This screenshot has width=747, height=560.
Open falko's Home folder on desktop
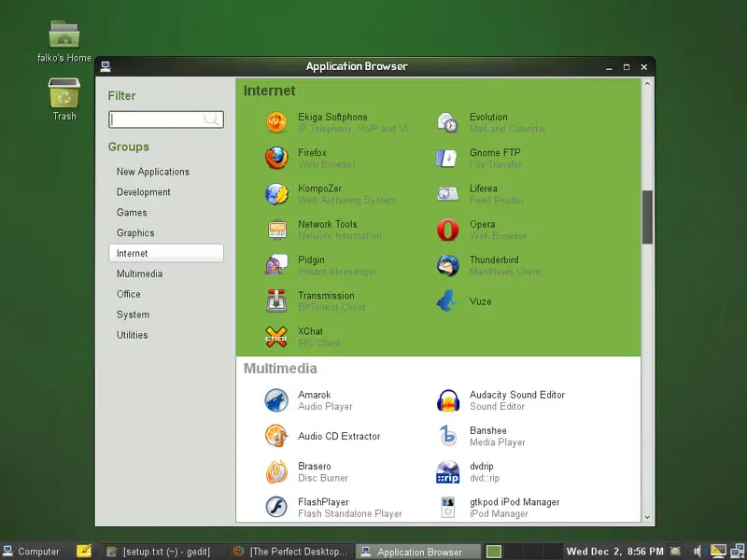[64, 35]
